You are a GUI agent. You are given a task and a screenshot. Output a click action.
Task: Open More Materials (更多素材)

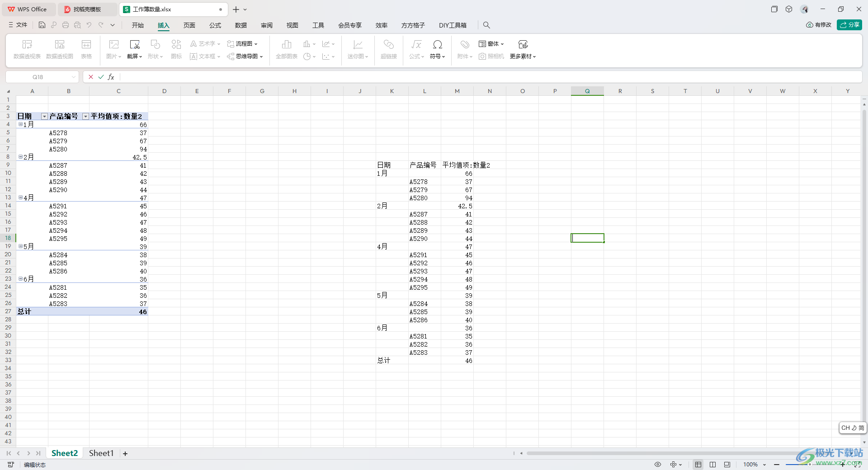click(x=523, y=49)
